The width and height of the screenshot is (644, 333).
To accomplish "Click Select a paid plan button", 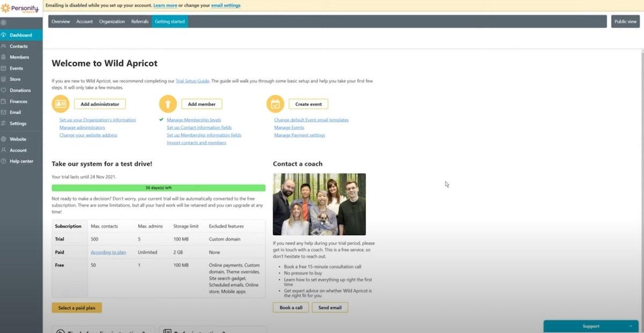I will [77, 308].
